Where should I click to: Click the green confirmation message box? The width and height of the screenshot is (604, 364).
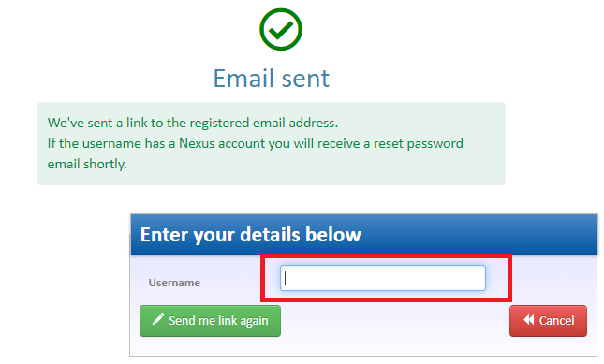coord(272,143)
